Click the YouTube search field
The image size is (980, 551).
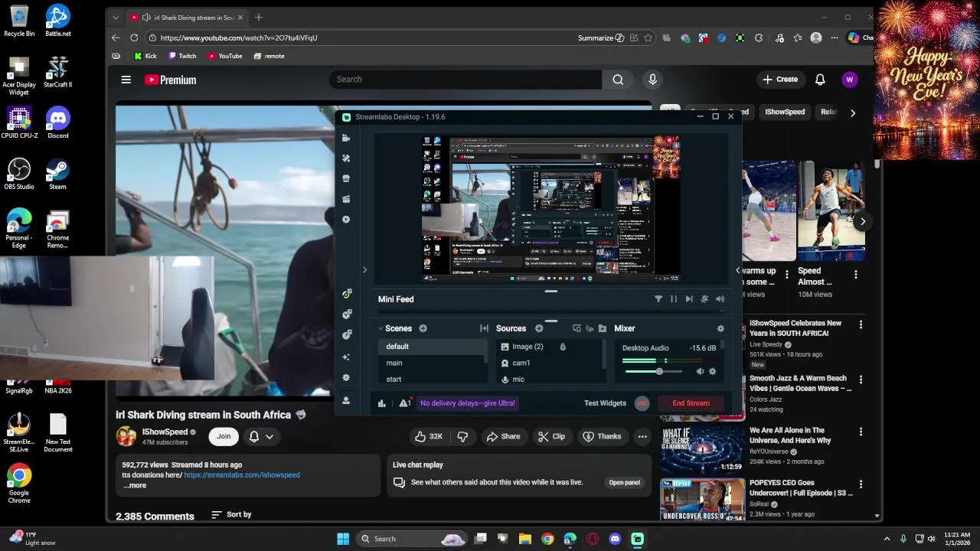tap(465, 80)
